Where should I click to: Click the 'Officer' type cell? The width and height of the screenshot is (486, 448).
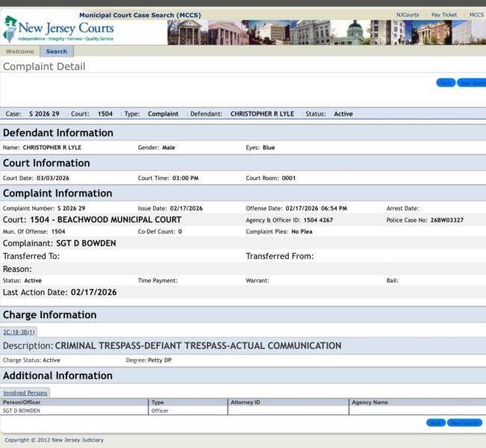click(x=160, y=411)
